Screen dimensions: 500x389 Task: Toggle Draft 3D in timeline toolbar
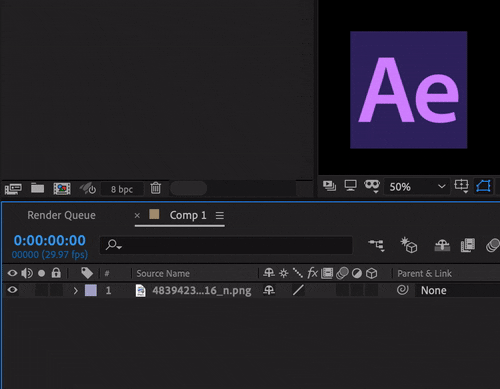pos(409,245)
